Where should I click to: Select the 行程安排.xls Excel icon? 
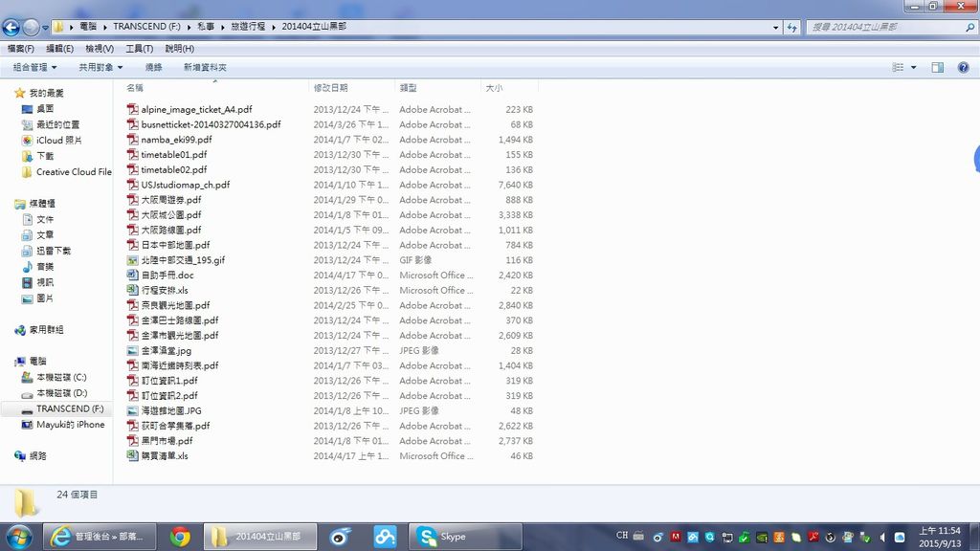132,290
